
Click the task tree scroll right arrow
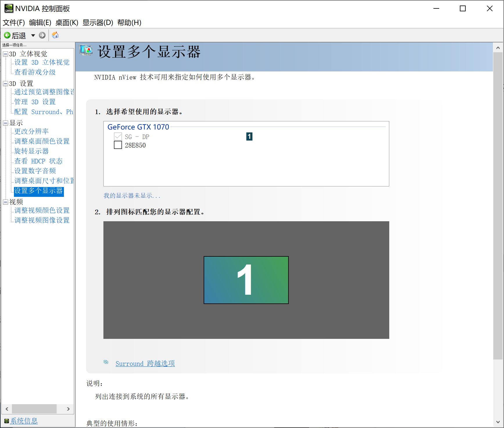coord(68,409)
